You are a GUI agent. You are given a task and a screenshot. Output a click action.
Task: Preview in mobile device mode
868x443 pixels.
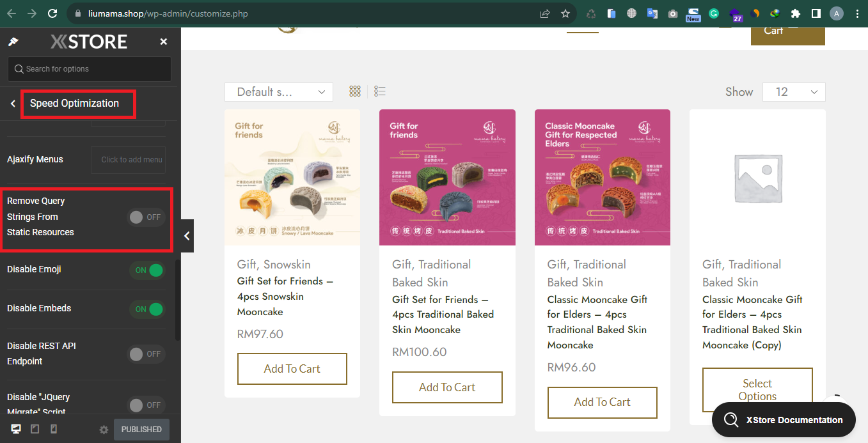(54, 429)
